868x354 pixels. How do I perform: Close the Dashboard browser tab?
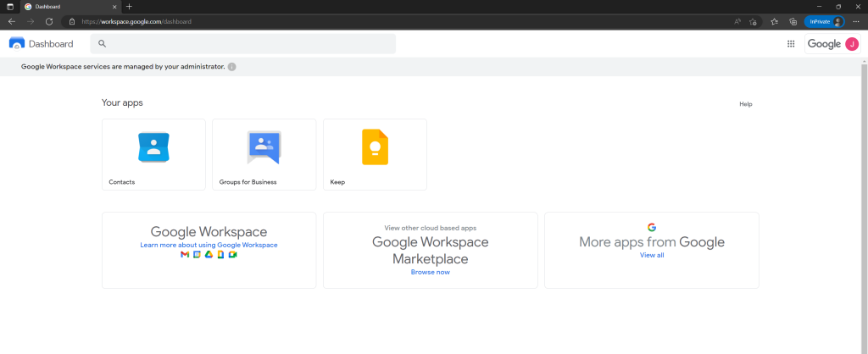114,7
